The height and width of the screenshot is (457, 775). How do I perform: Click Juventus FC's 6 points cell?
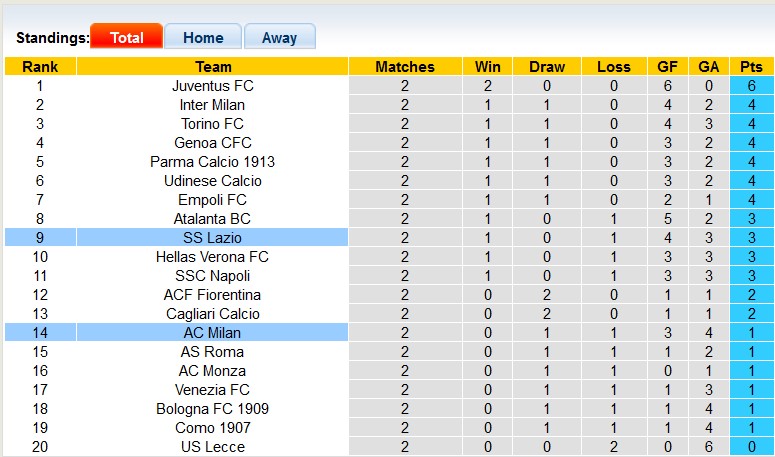coord(750,86)
